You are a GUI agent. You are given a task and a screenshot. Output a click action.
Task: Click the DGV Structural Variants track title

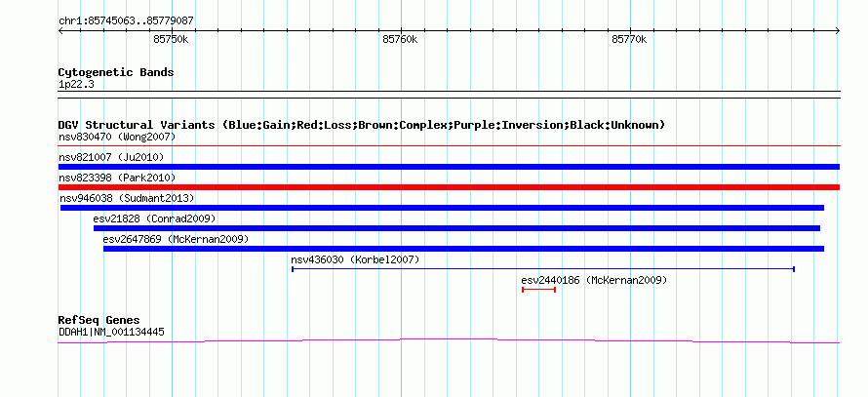(x=362, y=125)
